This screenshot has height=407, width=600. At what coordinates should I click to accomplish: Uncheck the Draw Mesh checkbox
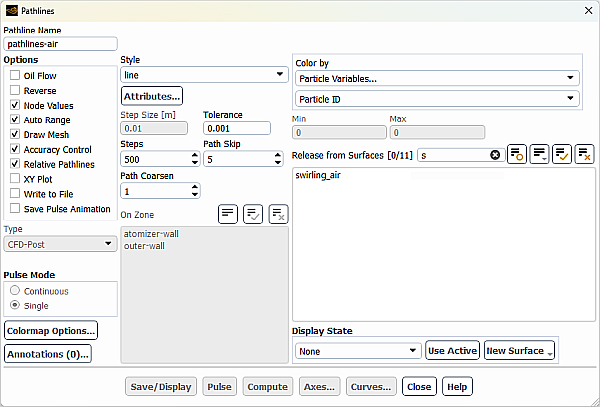pyautogui.click(x=15, y=135)
